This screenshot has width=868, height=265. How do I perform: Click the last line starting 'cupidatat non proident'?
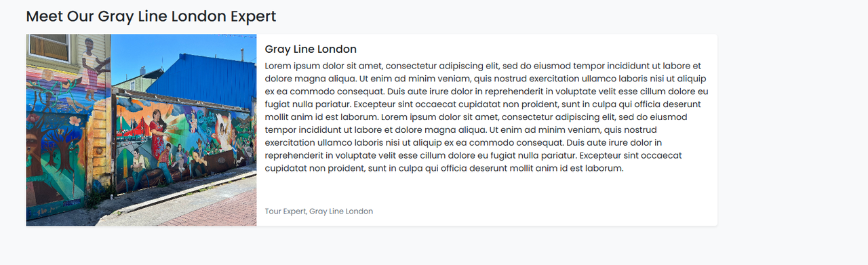point(444,169)
